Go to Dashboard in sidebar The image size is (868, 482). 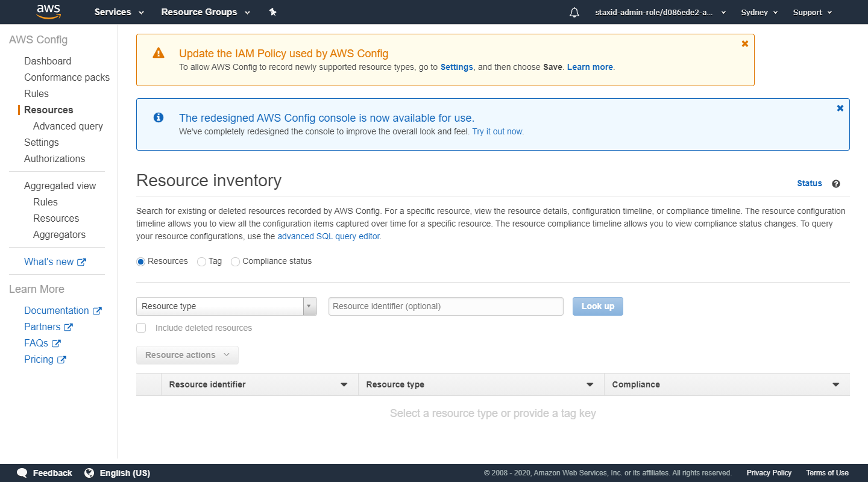pos(48,61)
